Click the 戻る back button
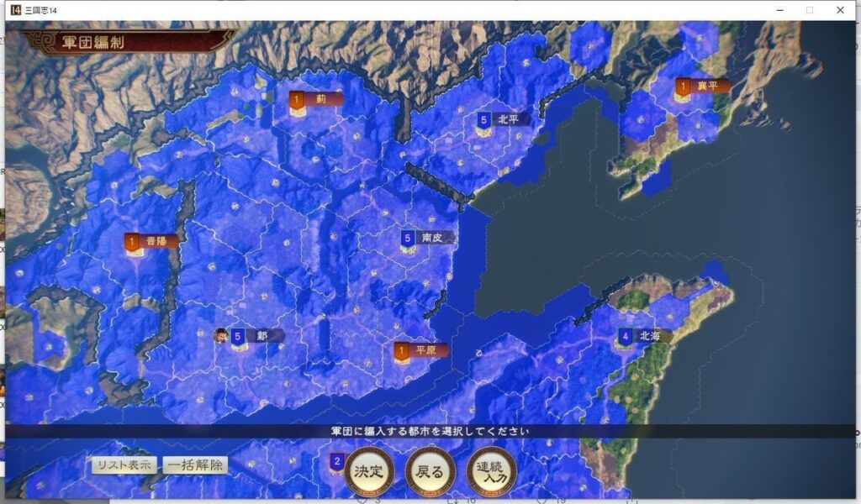Image resolution: width=861 pixels, height=504 pixels. click(x=430, y=471)
